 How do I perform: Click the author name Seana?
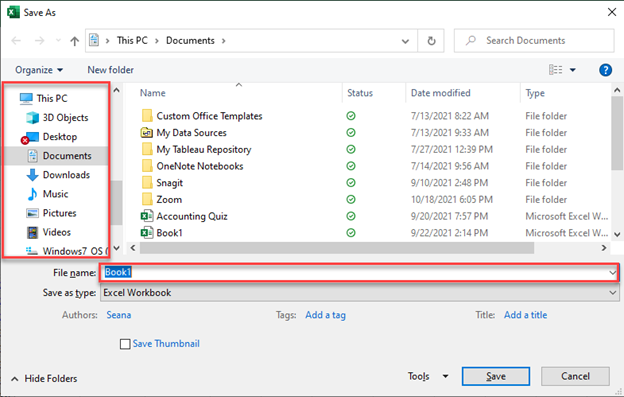pyautogui.click(x=119, y=315)
